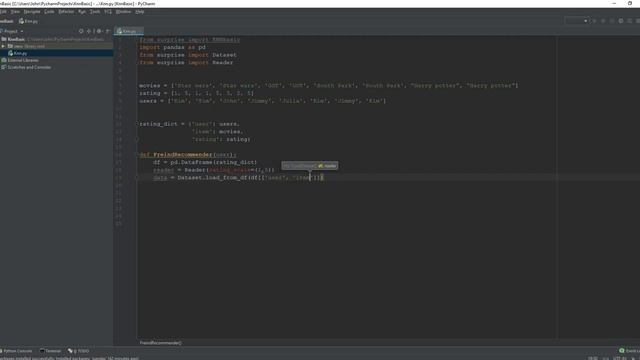
Task: Click Knn.py in the navigation breadcrumb bar
Action: 29,21
